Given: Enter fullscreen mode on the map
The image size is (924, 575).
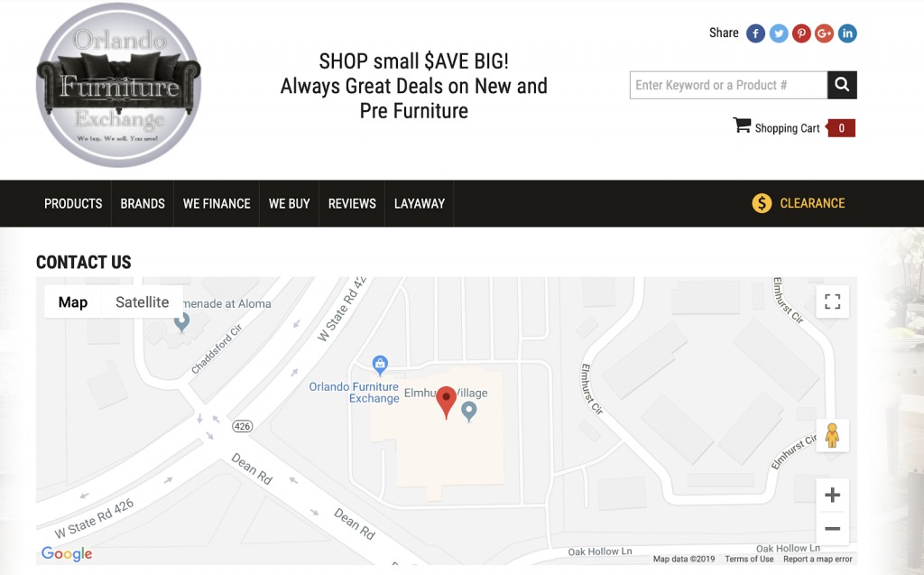Looking at the screenshot, I should click(x=832, y=301).
